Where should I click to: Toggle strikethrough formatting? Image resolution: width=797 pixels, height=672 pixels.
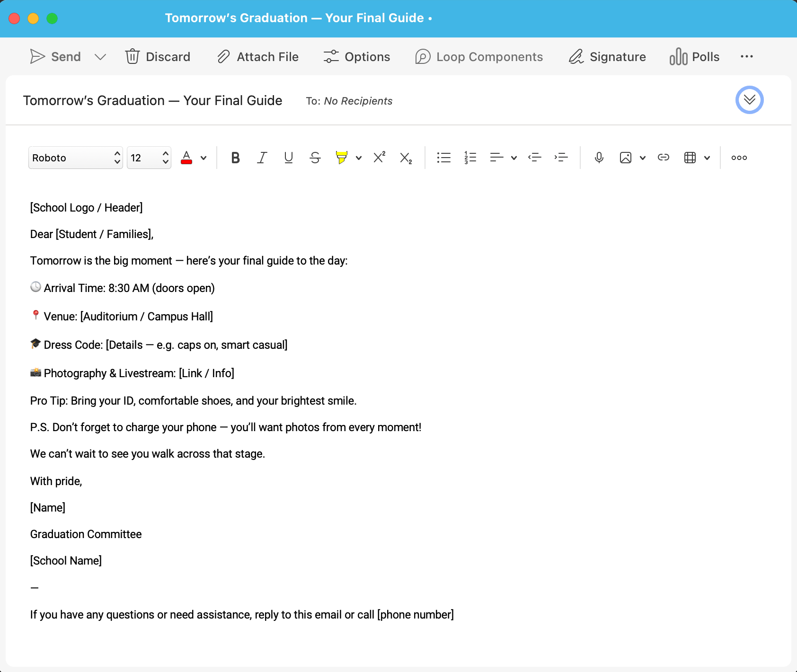(x=315, y=158)
